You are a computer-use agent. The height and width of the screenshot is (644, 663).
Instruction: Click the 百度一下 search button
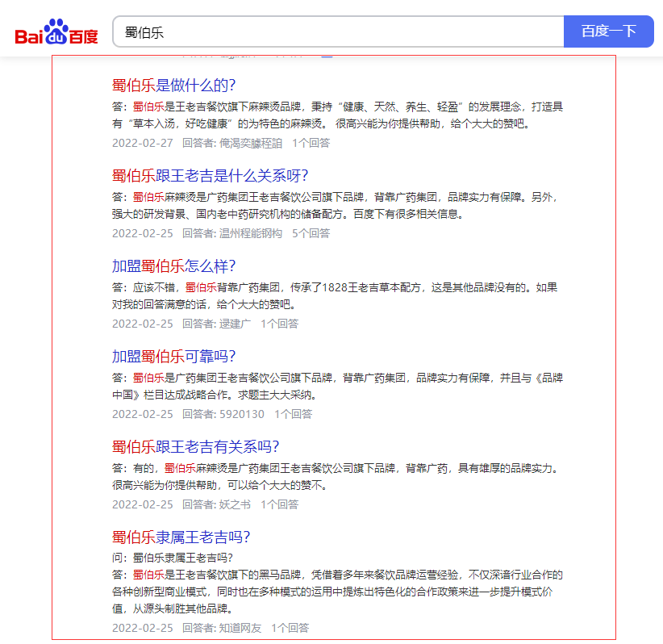pos(609,31)
